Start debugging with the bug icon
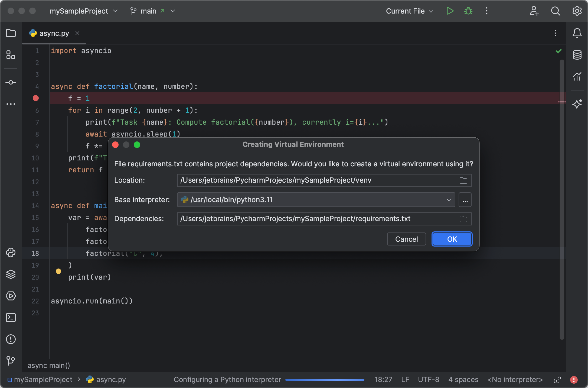 click(x=468, y=11)
